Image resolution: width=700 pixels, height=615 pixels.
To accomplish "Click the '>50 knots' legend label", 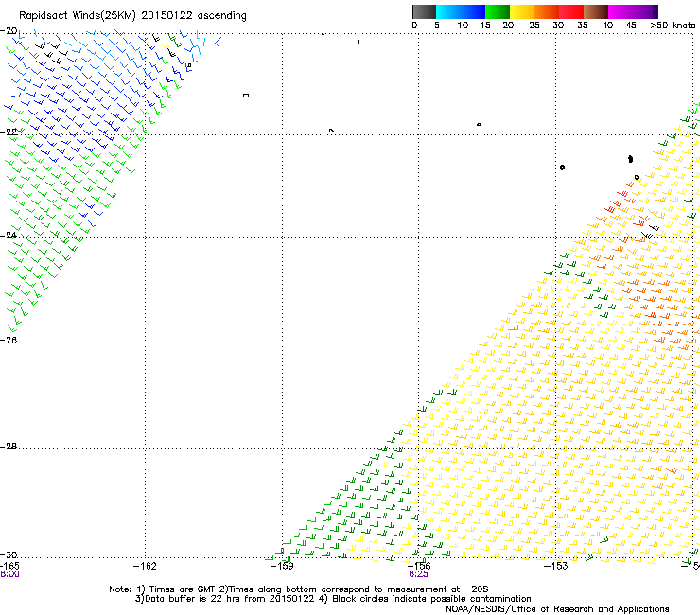I will click(x=673, y=26).
